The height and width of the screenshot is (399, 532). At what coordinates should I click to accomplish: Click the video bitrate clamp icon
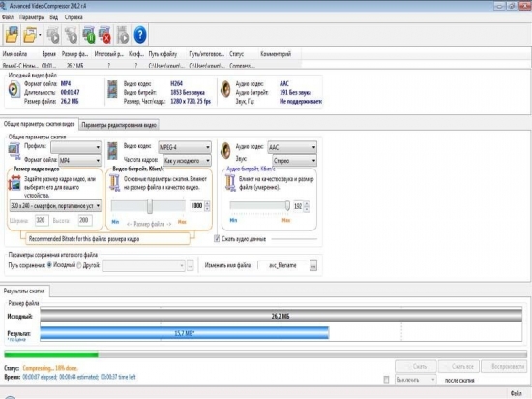click(x=115, y=183)
